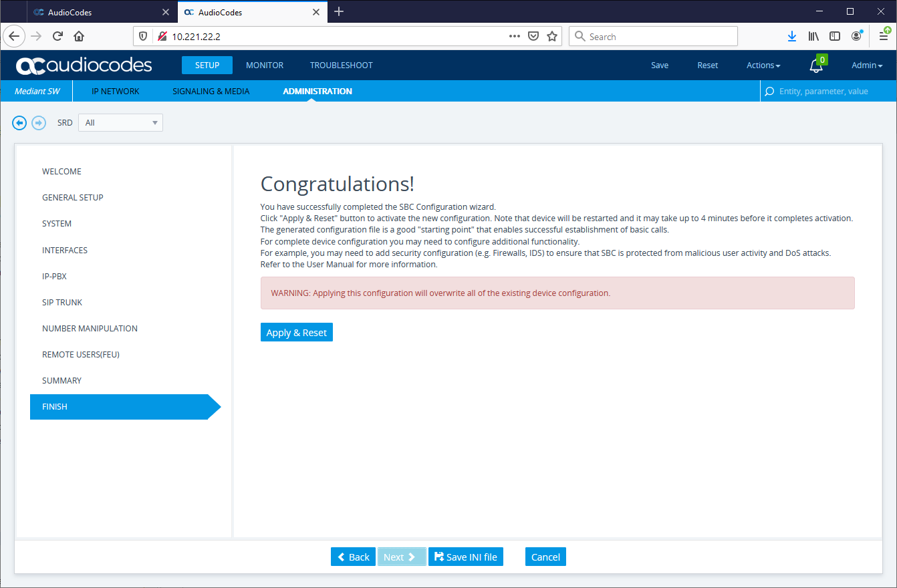Open the Firefox library icon
The height and width of the screenshot is (588, 897).
click(813, 36)
